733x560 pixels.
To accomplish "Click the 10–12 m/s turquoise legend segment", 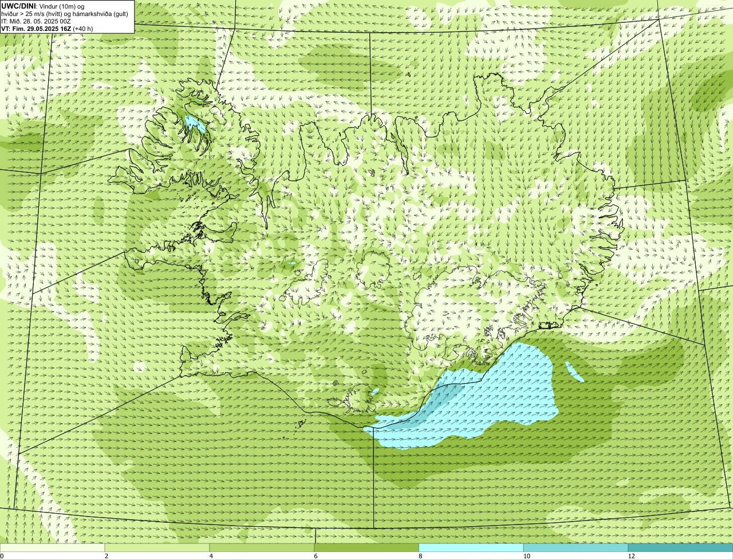I will [x=576, y=547].
